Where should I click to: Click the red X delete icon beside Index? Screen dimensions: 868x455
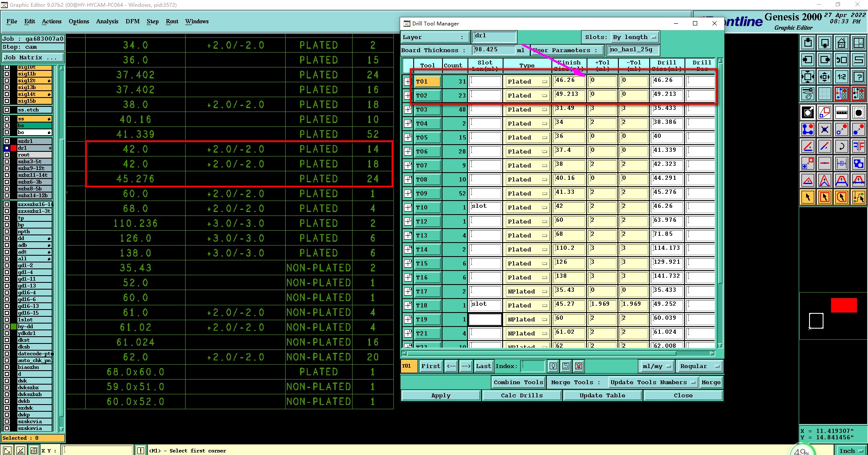click(579, 366)
